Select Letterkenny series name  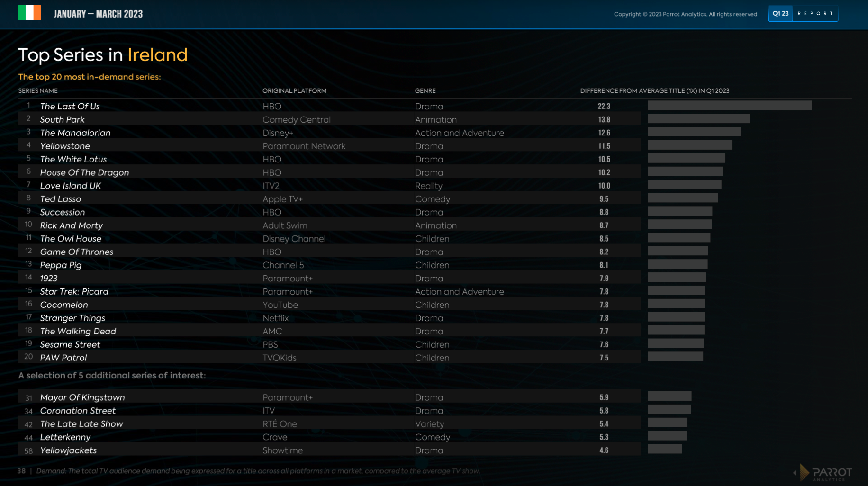[65, 437]
